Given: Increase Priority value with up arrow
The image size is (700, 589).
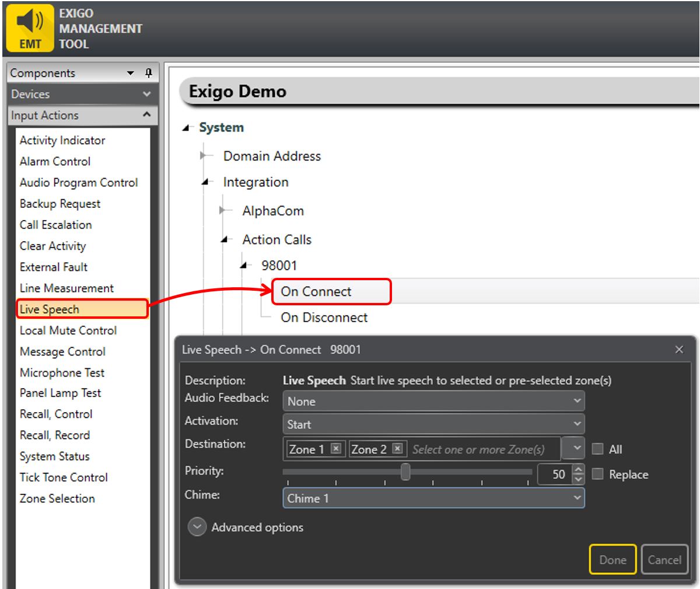Looking at the screenshot, I should click(578, 469).
